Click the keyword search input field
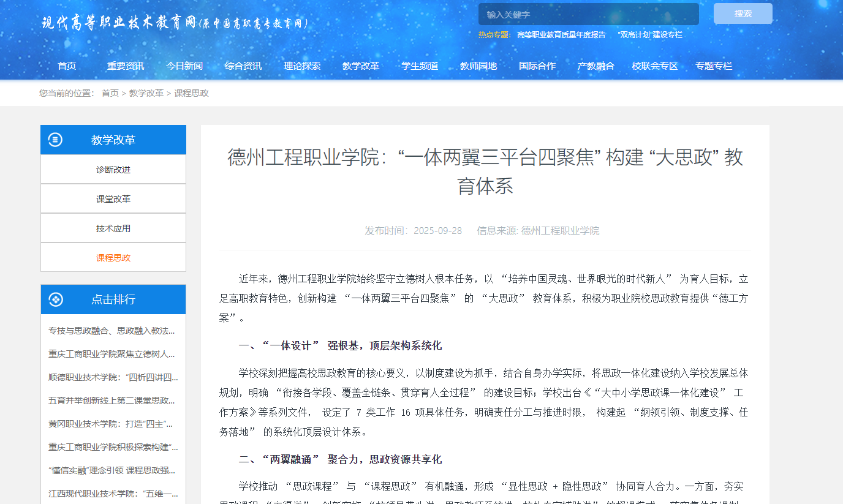Screen dimensions: 843x504 click(588, 14)
